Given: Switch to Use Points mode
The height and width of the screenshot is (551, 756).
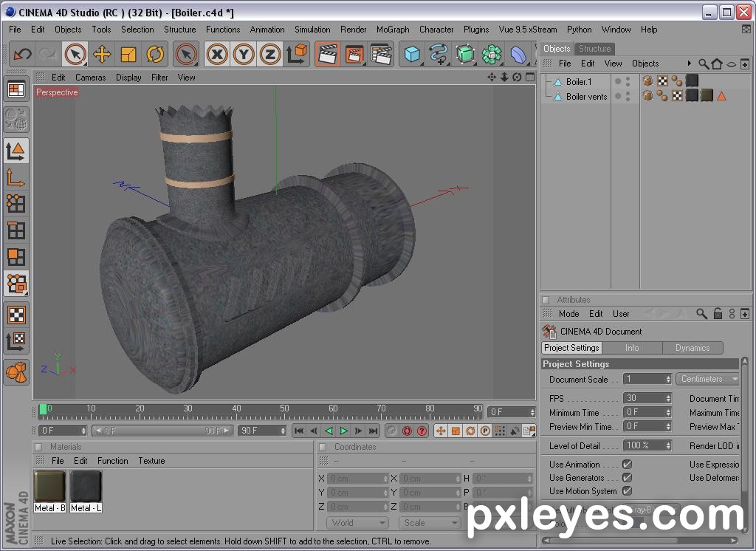Looking at the screenshot, I should [16, 204].
